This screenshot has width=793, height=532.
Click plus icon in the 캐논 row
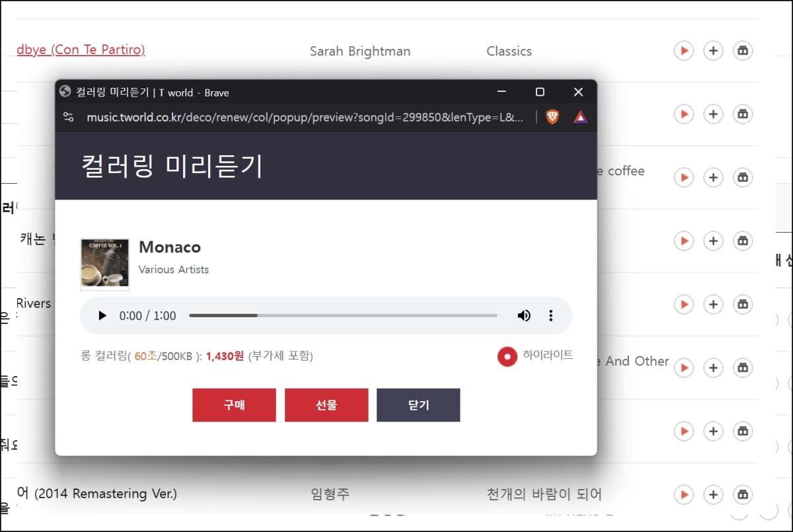coord(713,241)
